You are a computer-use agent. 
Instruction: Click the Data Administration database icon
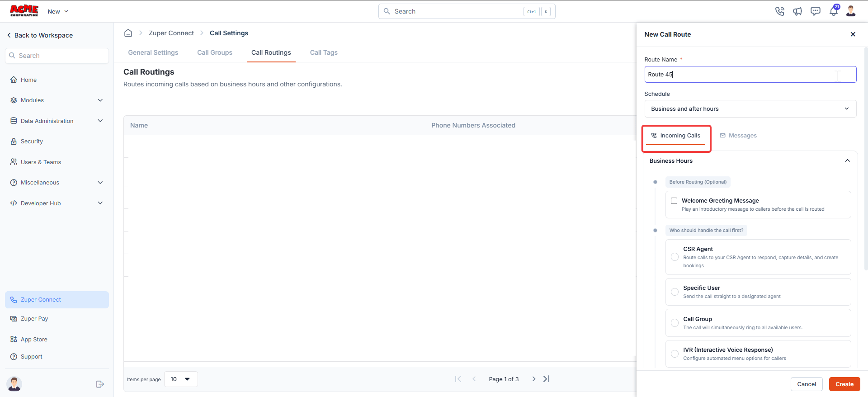pos(14,121)
